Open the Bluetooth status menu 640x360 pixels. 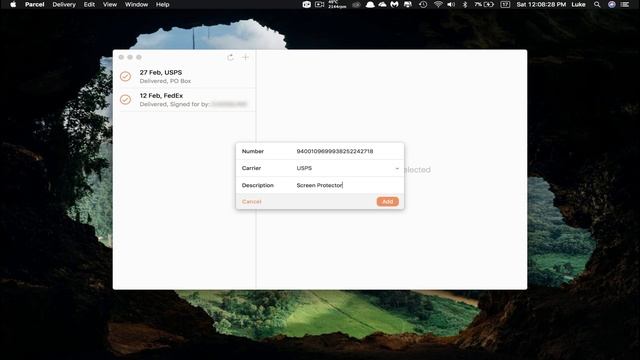(x=465, y=4)
